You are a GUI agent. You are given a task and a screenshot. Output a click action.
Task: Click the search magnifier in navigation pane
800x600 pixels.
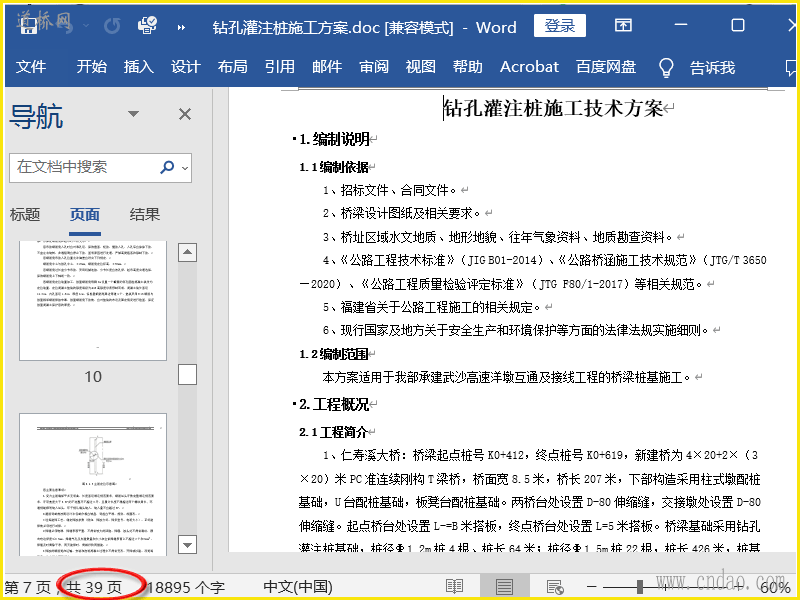click(164, 167)
